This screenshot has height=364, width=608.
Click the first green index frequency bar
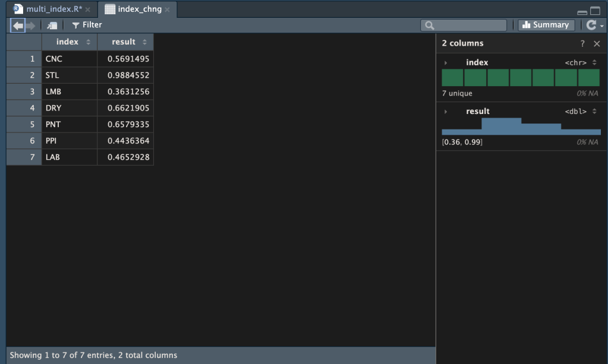click(x=452, y=77)
